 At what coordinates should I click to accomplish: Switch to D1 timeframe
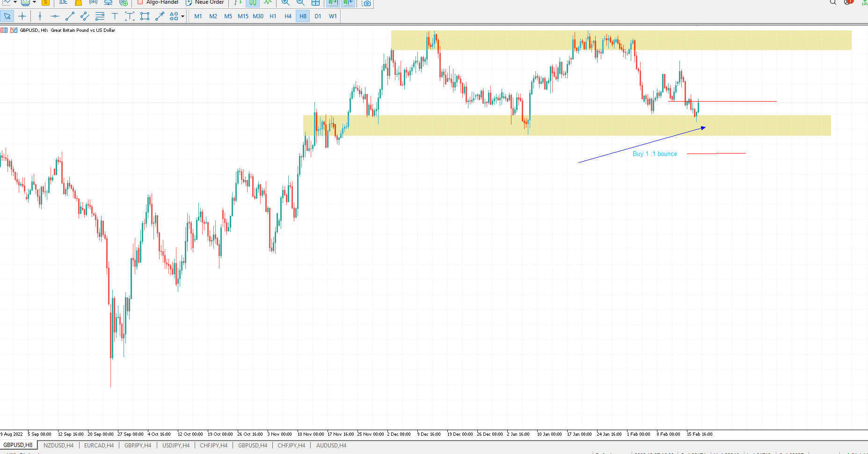pyautogui.click(x=318, y=16)
